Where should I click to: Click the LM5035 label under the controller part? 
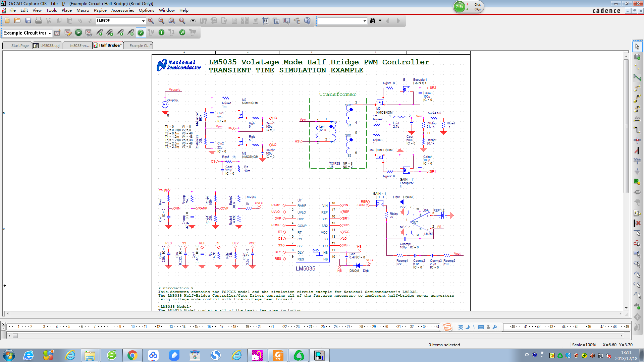point(305,268)
